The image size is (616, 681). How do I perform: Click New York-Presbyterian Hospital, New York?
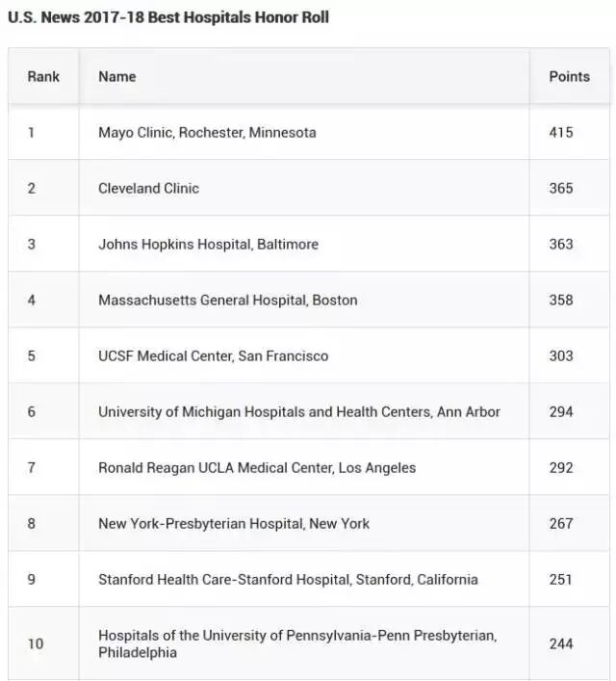(234, 523)
